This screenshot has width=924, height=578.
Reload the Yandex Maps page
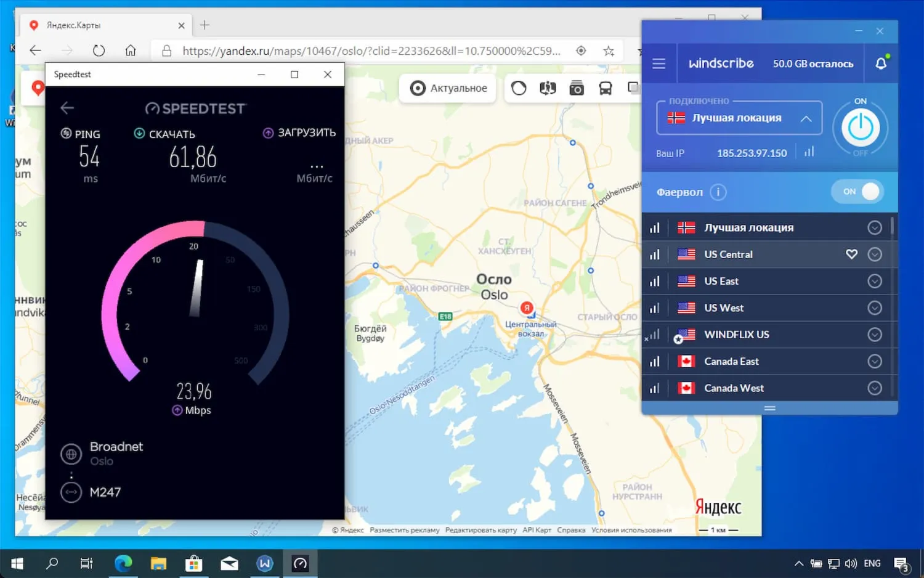[99, 51]
